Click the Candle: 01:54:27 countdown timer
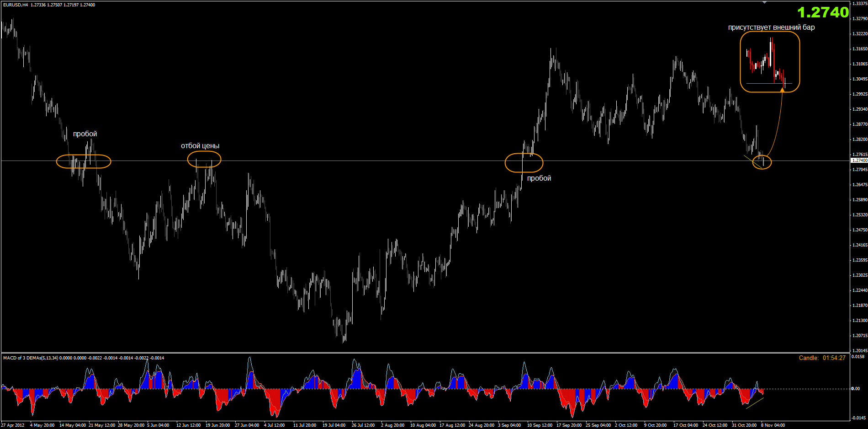 (x=822, y=358)
